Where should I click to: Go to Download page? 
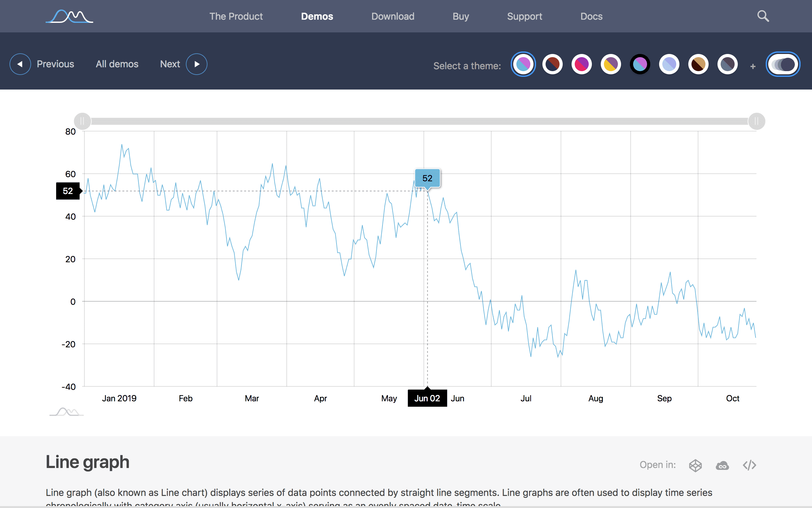pos(393,16)
